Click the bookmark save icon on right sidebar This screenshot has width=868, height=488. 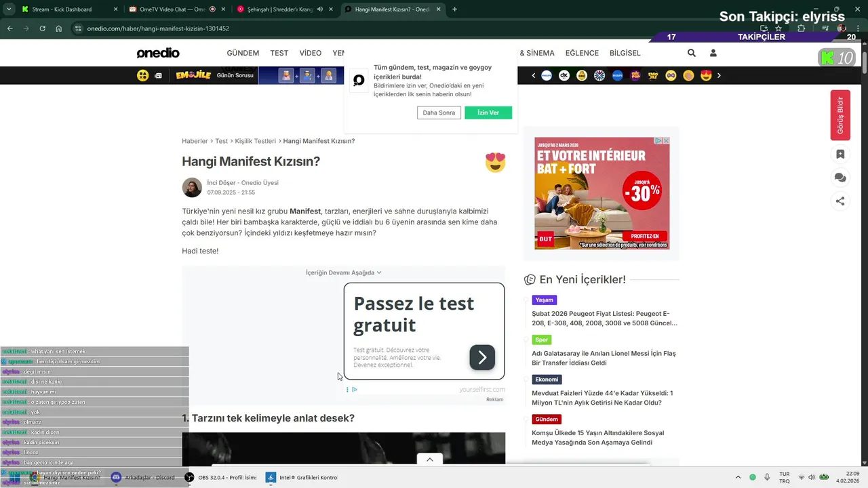tap(840, 155)
